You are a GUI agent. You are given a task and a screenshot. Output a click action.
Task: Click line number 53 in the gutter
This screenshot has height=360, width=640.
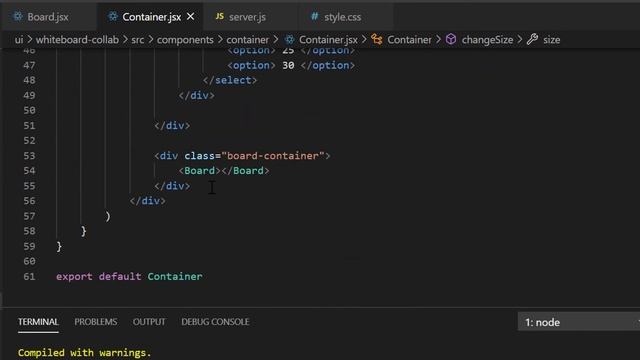(29, 156)
